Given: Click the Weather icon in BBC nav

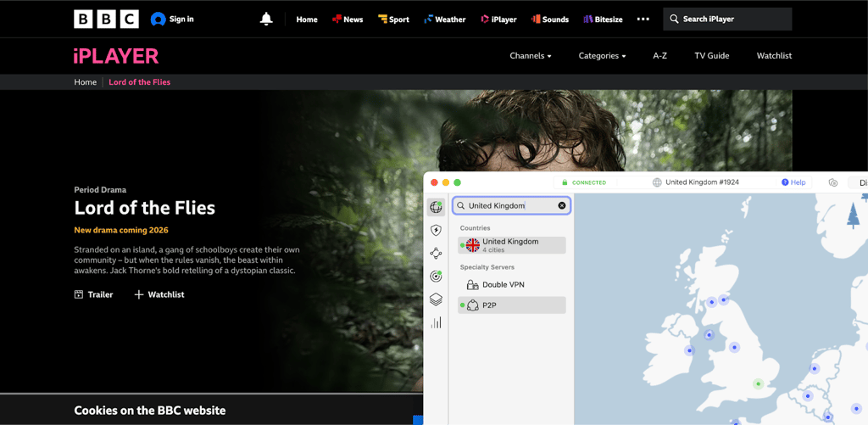Looking at the screenshot, I should point(428,19).
